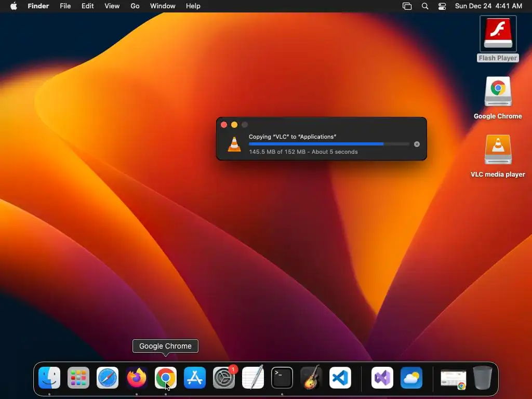
Task: Open Visual Studio from the Dock
Action: pyautogui.click(x=382, y=378)
